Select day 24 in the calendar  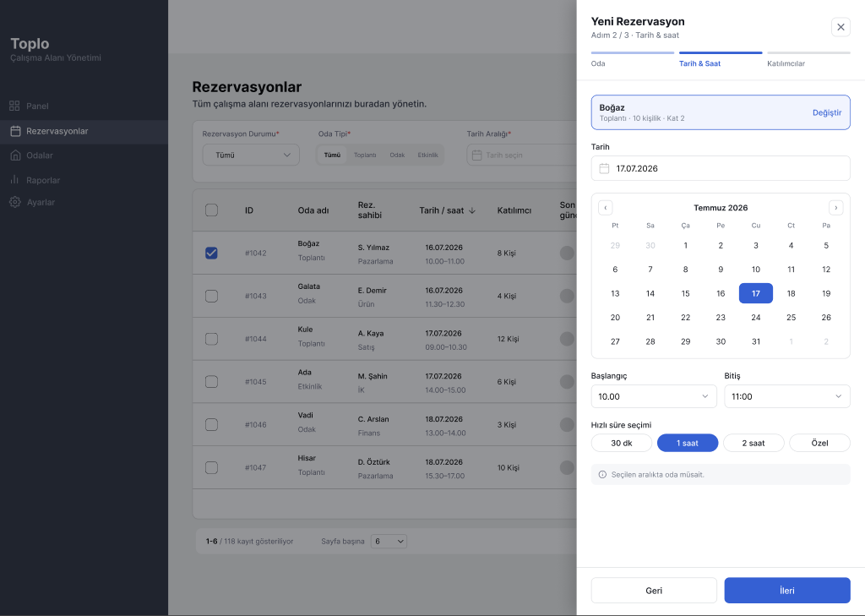[755, 318]
